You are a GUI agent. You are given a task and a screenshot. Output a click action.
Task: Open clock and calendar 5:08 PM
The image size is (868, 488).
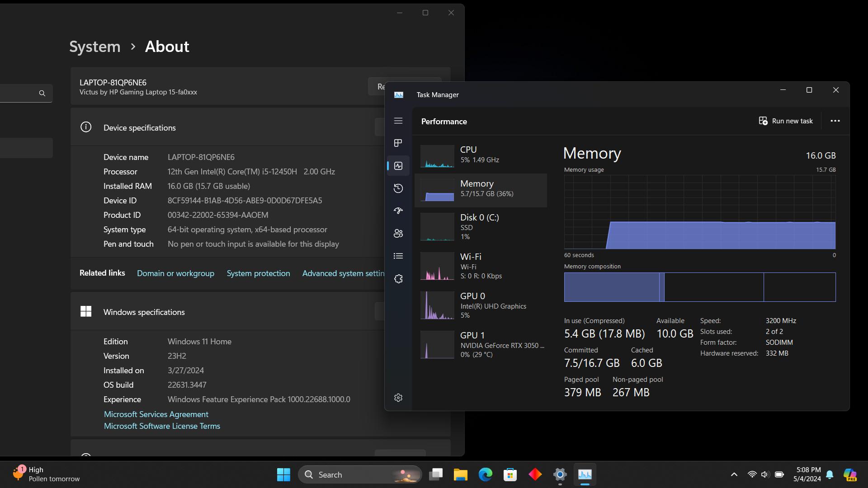click(807, 474)
